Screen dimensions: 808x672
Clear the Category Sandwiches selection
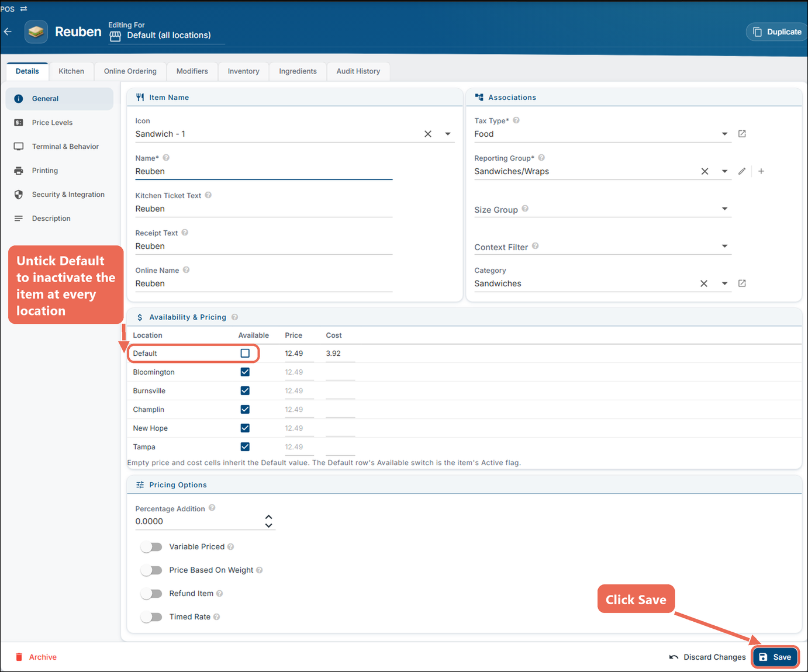(x=704, y=283)
